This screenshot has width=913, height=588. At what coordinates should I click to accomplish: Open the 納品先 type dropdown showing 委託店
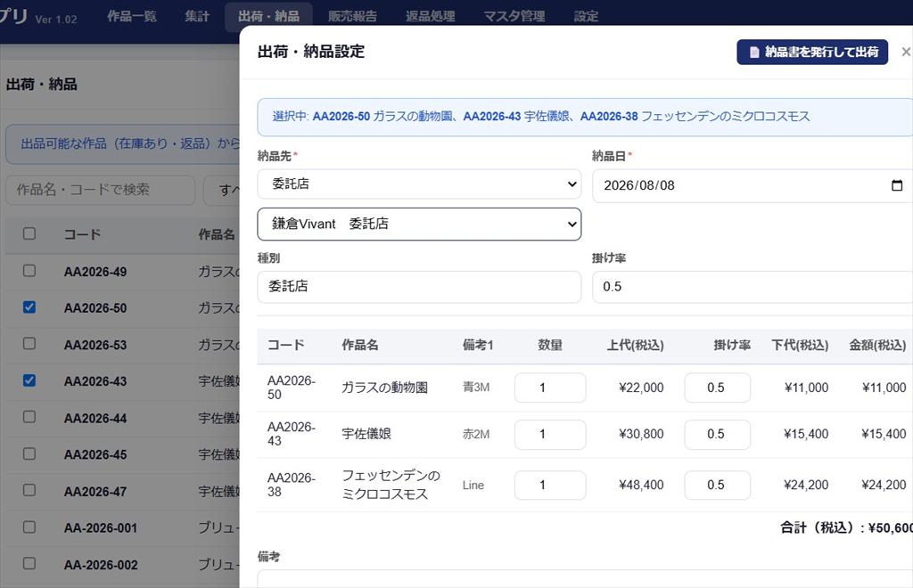419,184
